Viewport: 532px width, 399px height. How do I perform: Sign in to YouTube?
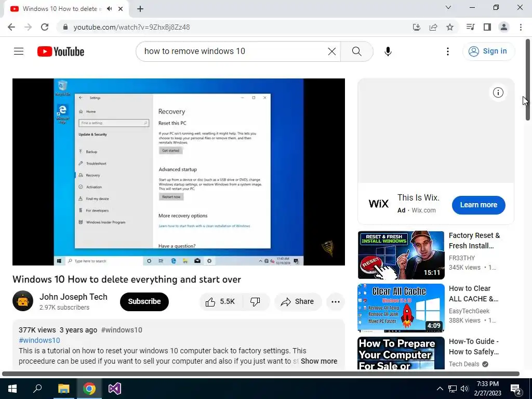point(488,51)
